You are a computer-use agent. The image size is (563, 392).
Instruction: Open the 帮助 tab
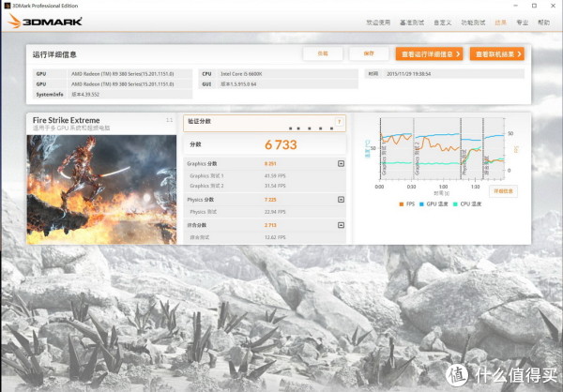click(x=543, y=23)
